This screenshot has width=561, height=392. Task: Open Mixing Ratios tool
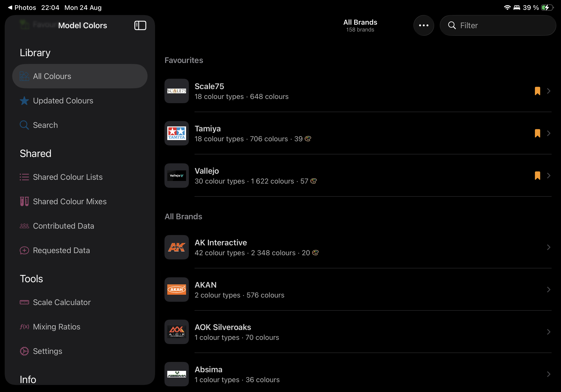80,327
